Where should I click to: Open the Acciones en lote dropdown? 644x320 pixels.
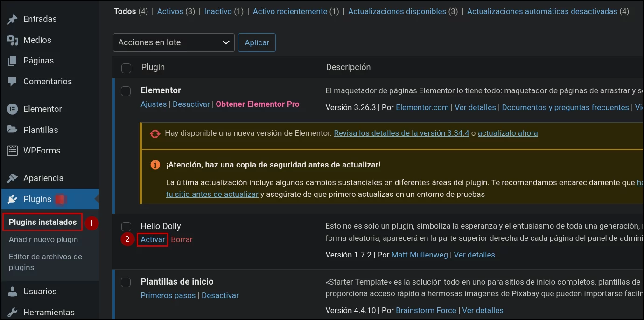pyautogui.click(x=174, y=42)
